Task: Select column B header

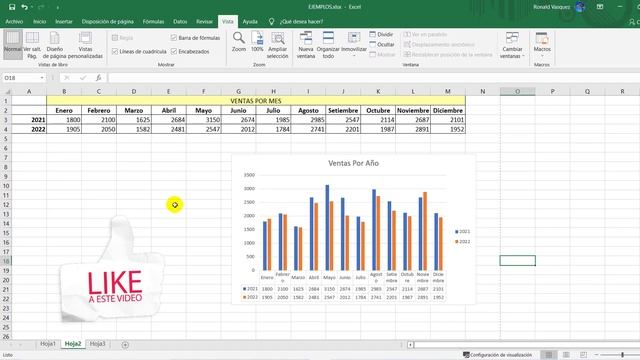Action: [64, 91]
